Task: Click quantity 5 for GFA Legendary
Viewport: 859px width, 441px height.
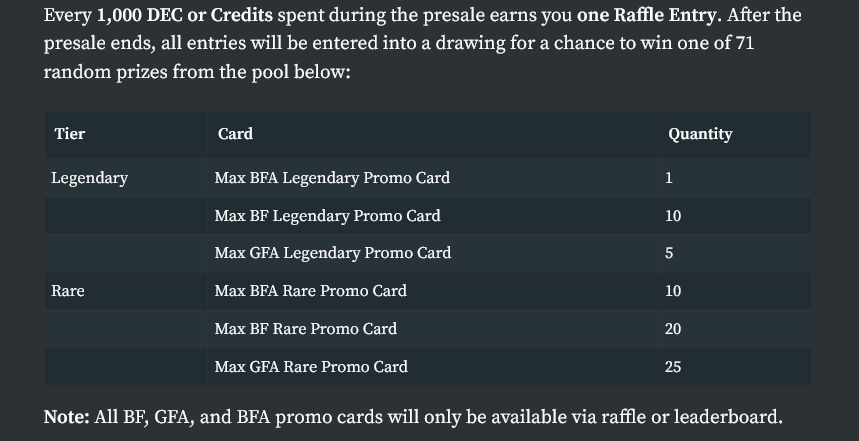Action: point(668,254)
